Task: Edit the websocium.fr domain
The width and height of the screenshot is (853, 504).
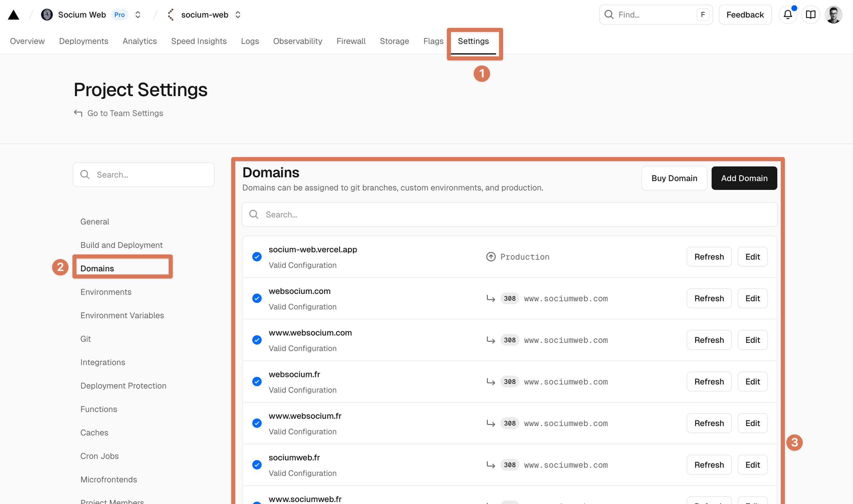Action: (753, 382)
